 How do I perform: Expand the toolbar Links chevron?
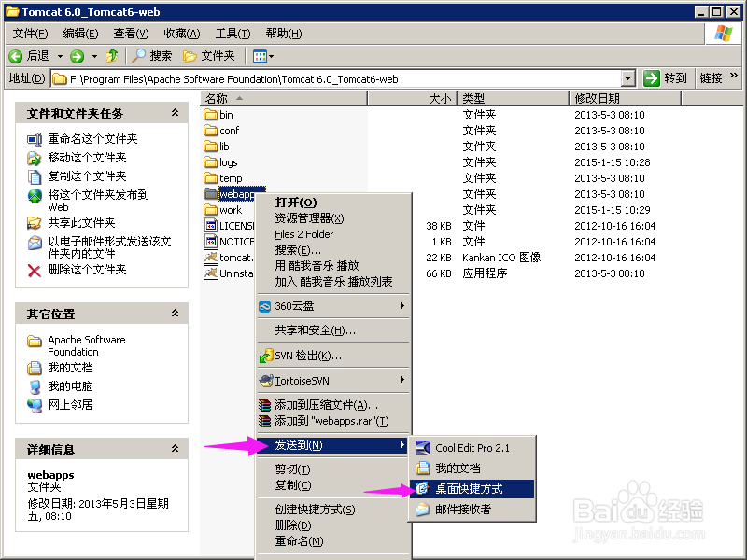pos(734,76)
